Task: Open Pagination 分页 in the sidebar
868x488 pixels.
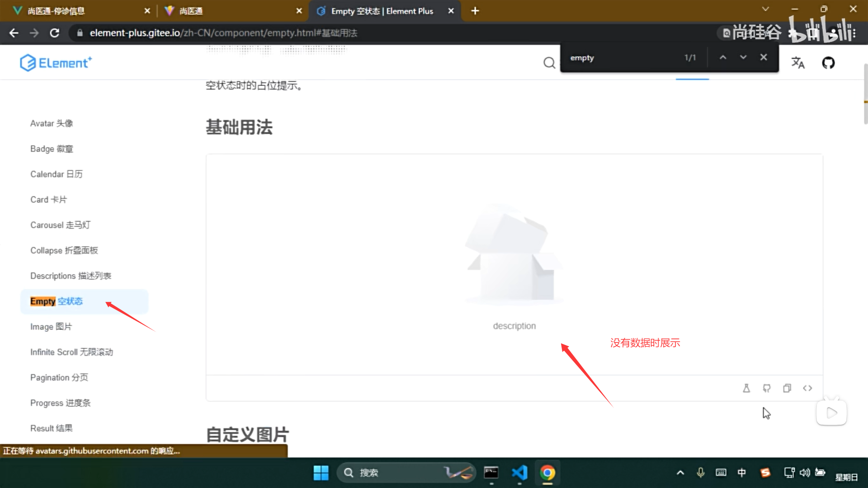Action: 59,377
